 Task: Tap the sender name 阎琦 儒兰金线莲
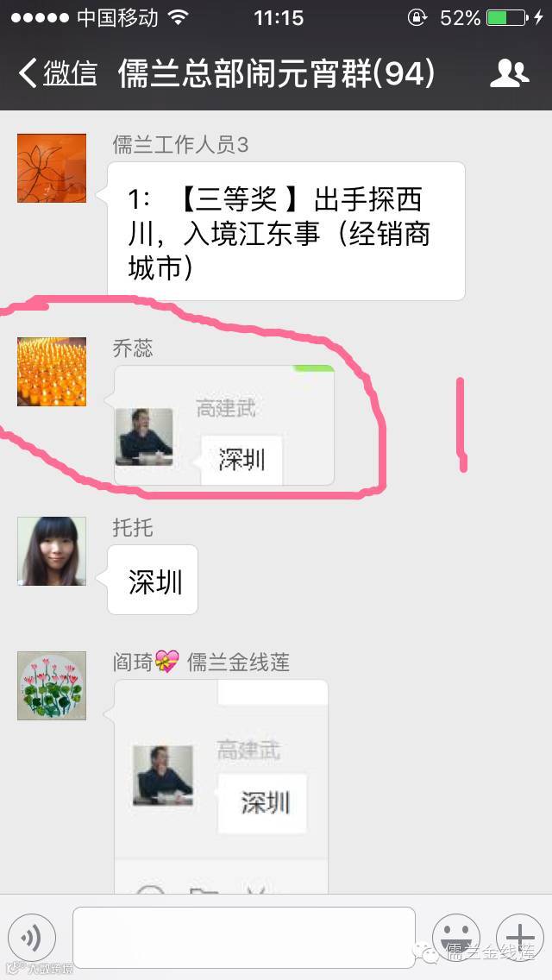coord(201,662)
